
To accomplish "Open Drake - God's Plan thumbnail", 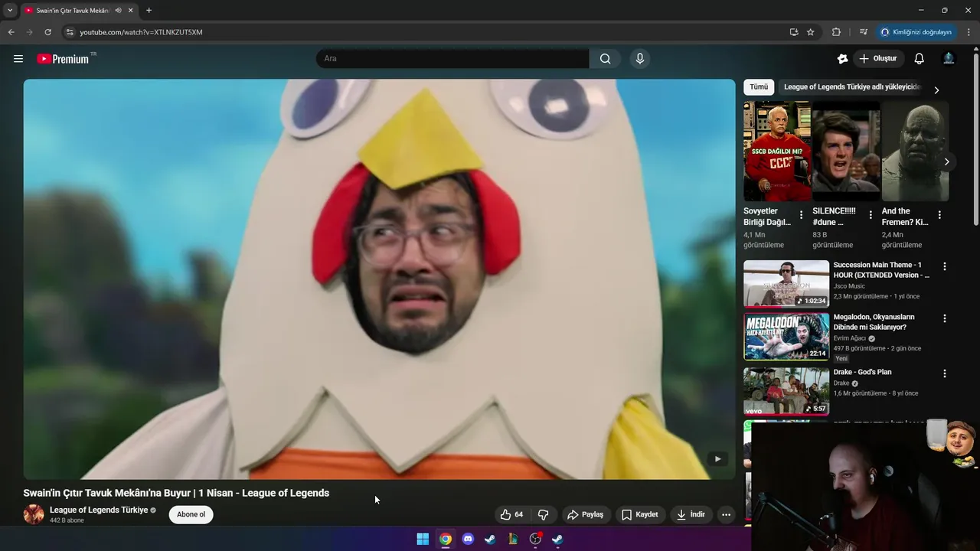I will coord(786,391).
